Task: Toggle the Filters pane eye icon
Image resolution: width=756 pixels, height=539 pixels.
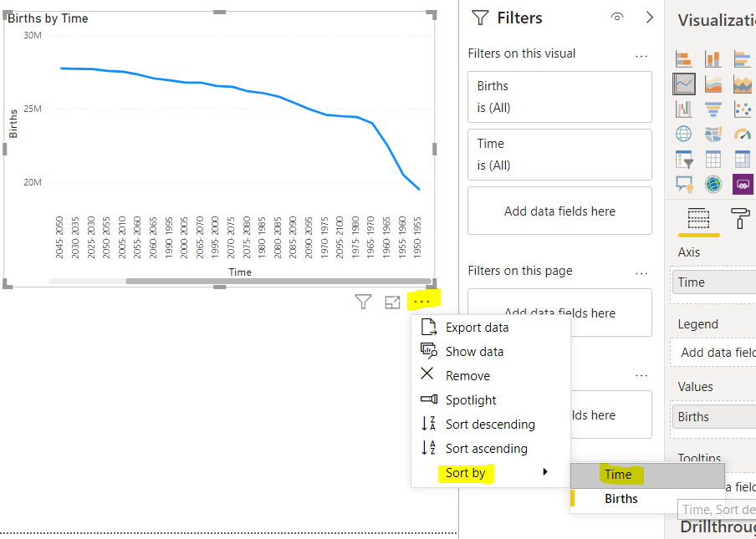Action: pos(618,18)
